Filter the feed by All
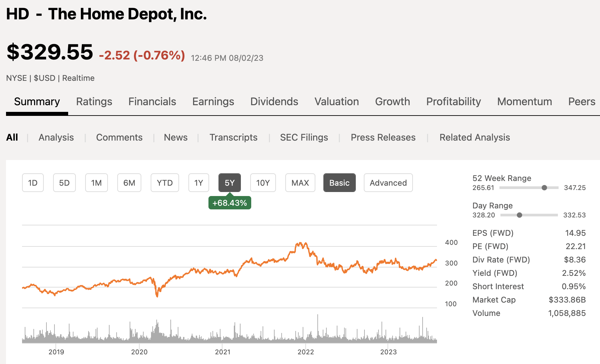The width and height of the screenshot is (600, 364). coord(12,137)
